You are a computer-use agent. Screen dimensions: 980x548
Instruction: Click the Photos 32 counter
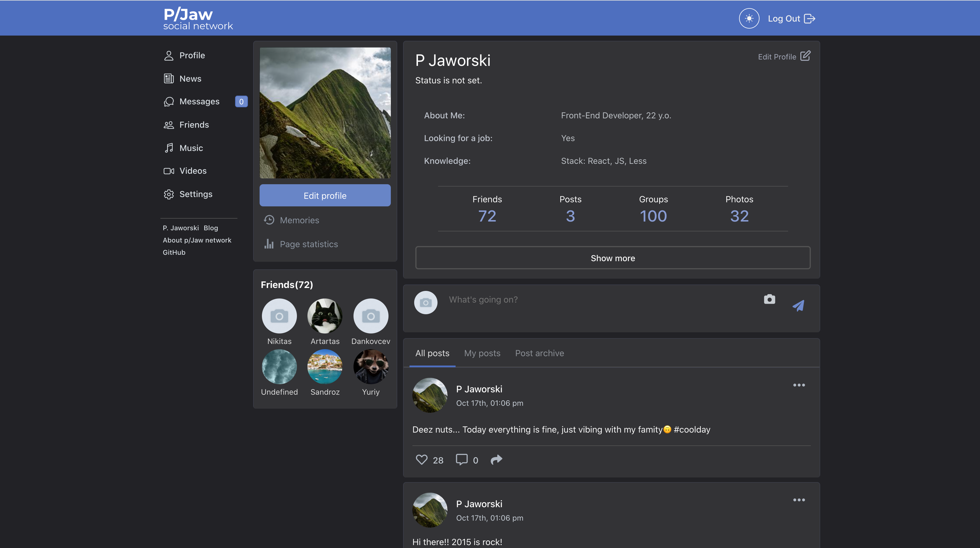(x=739, y=209)
